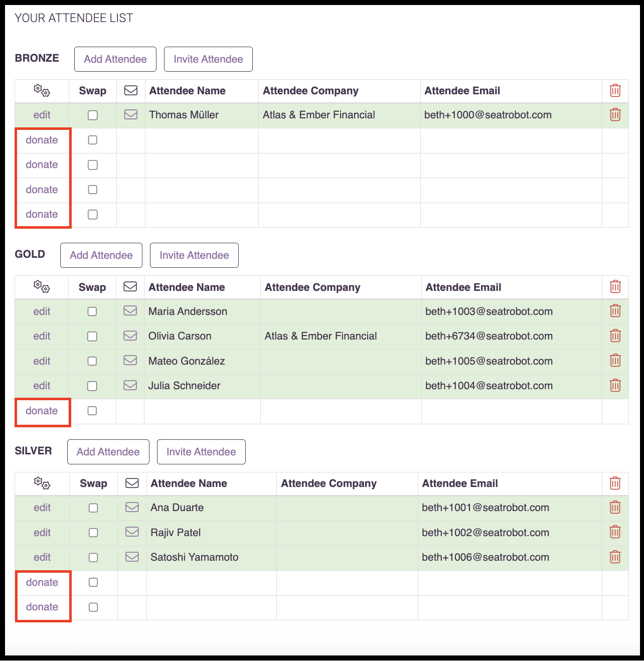Delete Rajiv Patel using the trash icon

[615, 532]
